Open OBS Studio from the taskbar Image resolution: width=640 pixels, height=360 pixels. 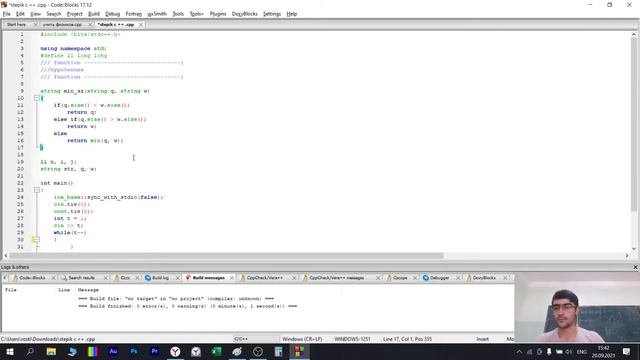(258, 351)
